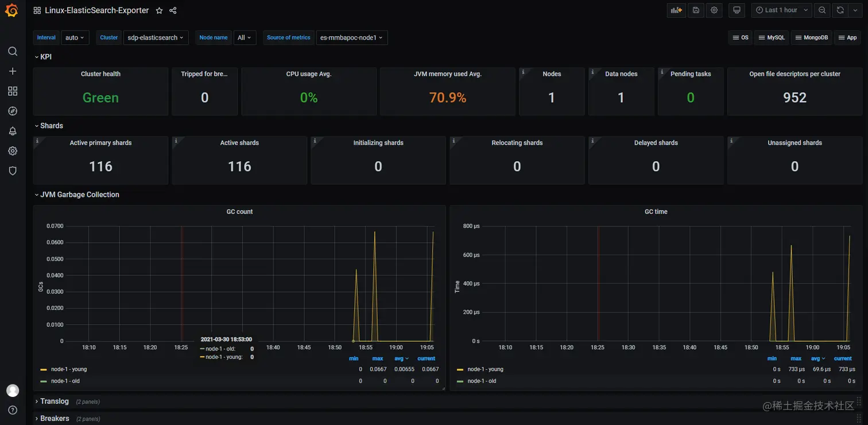Image resolution: width=868 pixels, height=425 pixels.
Task: Toggle node-1 - old series in GC time
Action: pos(482,381)
